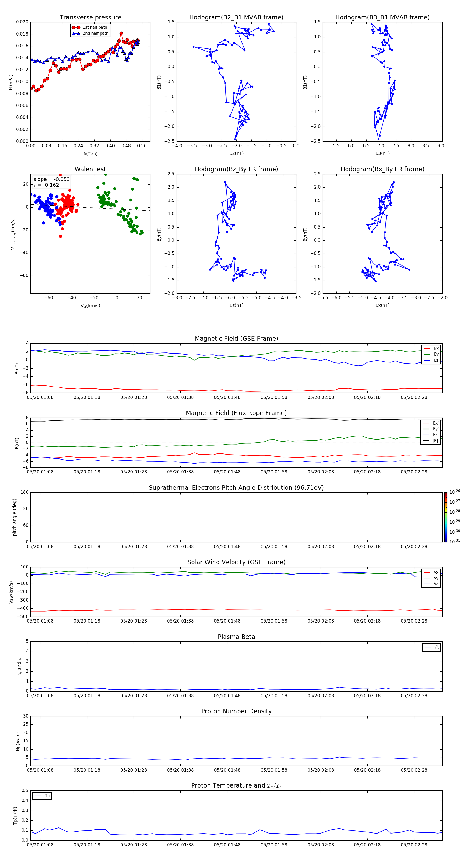Select the 'pitch angle (deg)' y-axis label
The image size is (473, 868).
[x=14, y=517]
